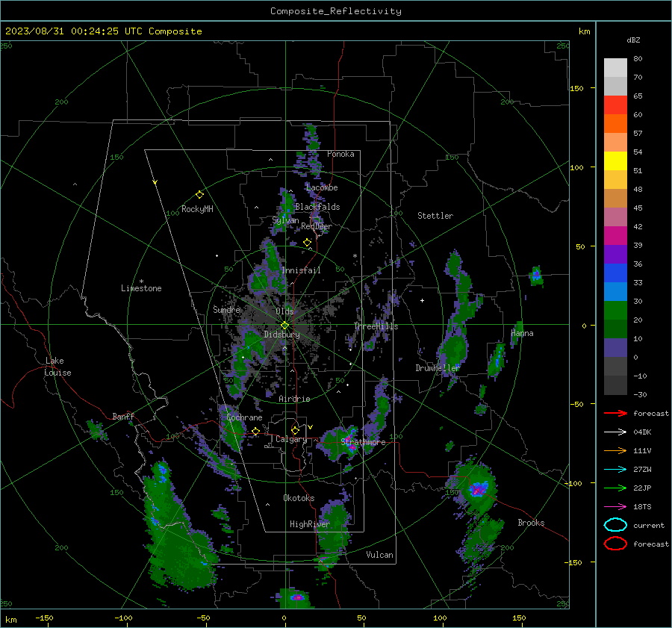Click the green 22JP arrow symbol
Screen dimensions: 672x628
(615, 488)
